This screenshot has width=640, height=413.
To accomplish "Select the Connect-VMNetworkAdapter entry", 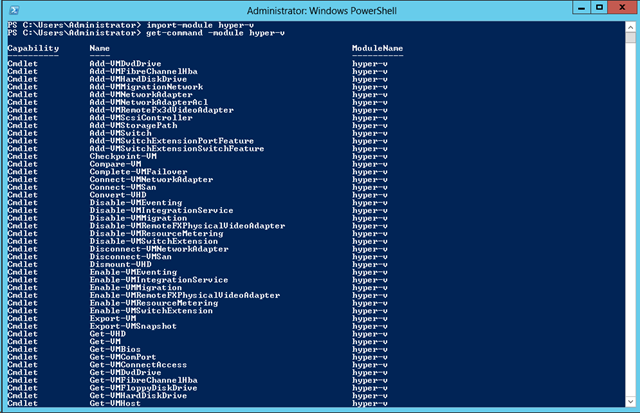I will click(x=151, y=180).
